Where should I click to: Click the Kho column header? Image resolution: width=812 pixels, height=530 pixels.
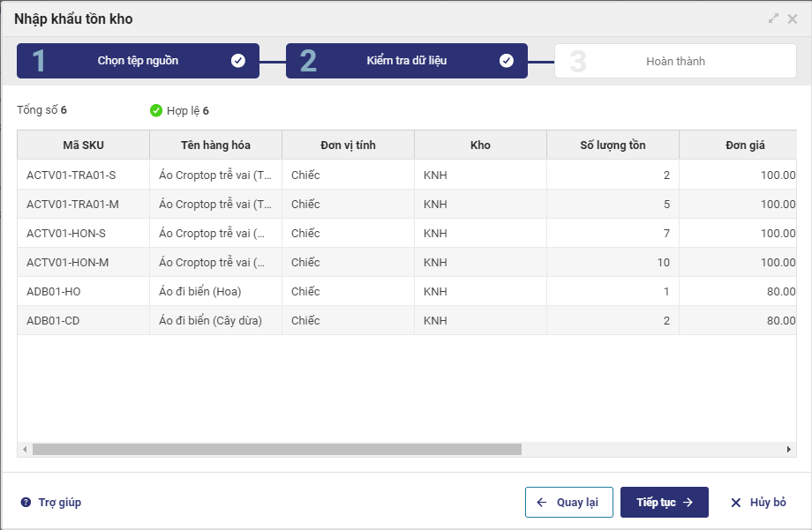pos(480,145)
